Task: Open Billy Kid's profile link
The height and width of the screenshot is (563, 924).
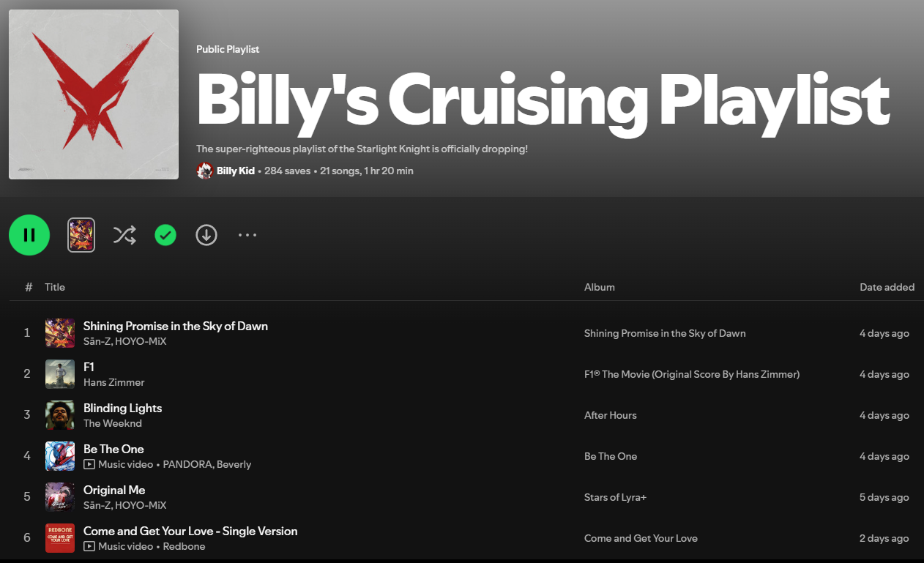Action: click(x=236, y=171)
